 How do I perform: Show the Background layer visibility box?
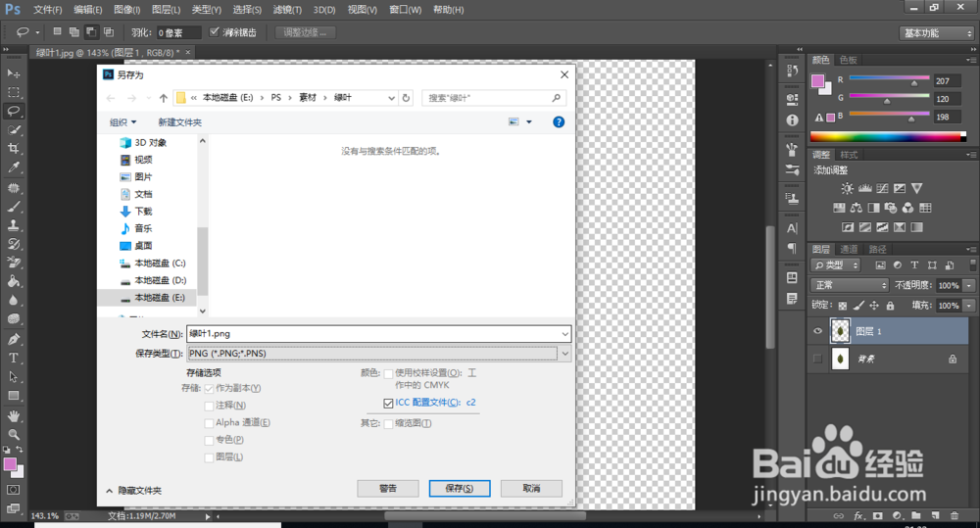coord(817,359)
